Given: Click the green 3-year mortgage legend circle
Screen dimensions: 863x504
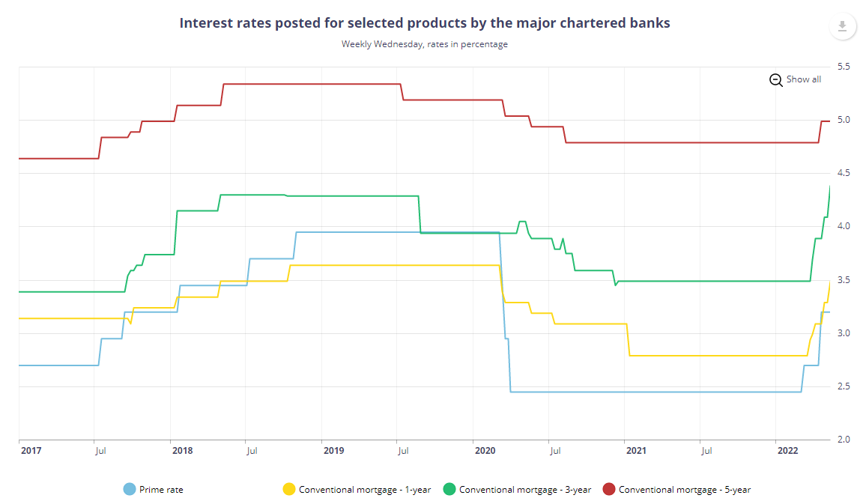Looking at the screenshot, I should (x=449, y=490).
